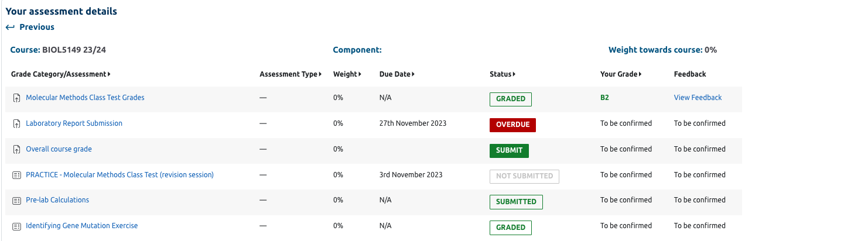868x241 pixels.
Task: Sort the Assessment Type column
Action: [x=320, y=74]
